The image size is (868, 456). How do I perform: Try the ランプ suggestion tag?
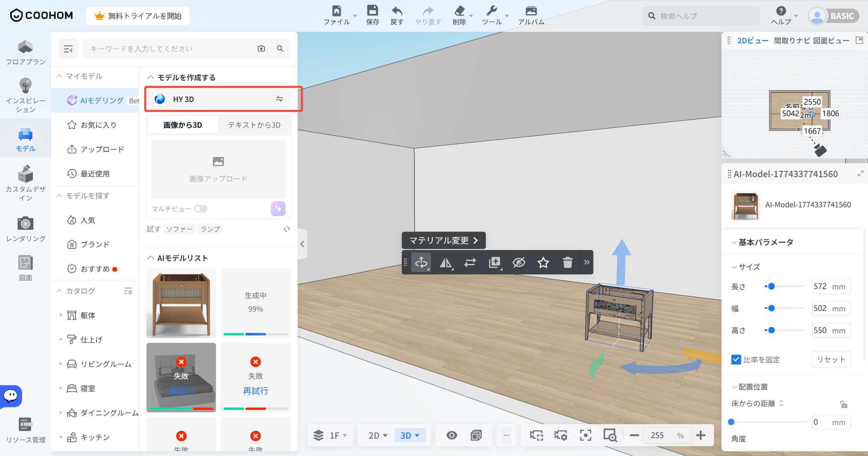(x=210, y=229)
